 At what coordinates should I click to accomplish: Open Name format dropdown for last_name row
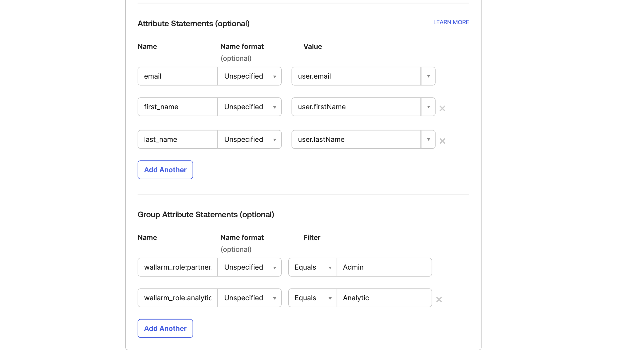click(x=274, y=139)
